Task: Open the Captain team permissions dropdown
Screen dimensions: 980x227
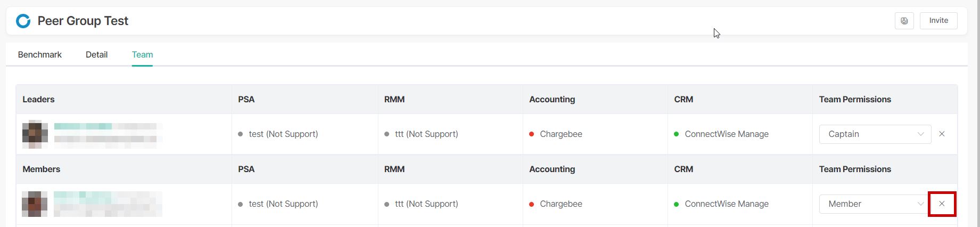Action: (x=875, y=134)
